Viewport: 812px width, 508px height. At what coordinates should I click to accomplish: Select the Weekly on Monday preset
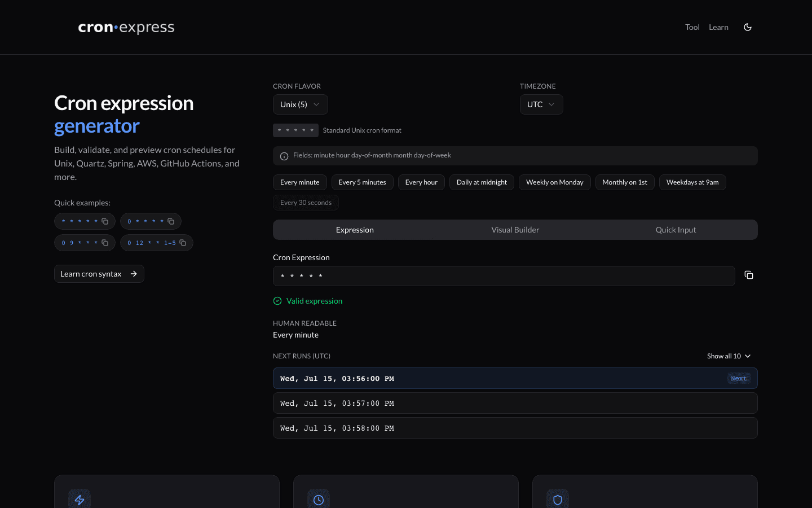coord(555,182)
